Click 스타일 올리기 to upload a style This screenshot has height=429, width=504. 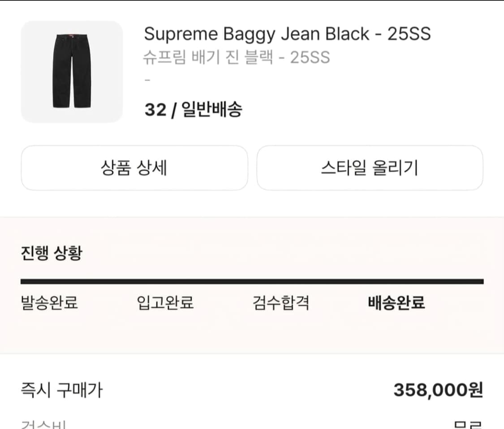[369, 168]
